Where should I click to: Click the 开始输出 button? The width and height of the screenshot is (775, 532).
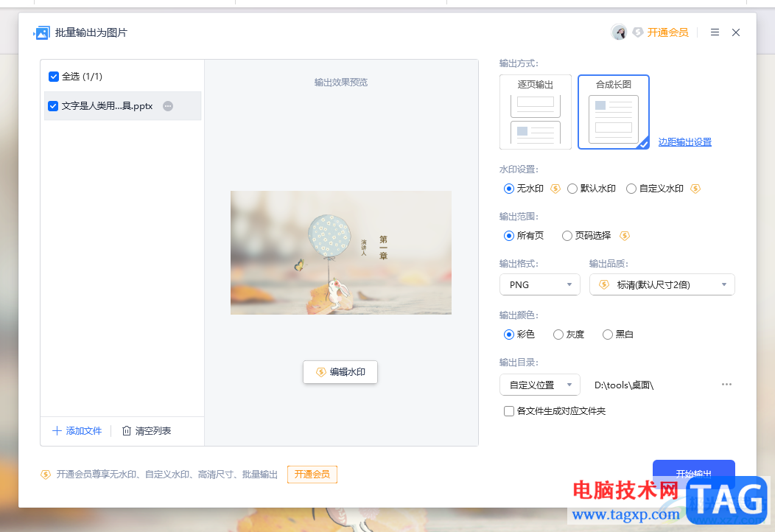point(693,474)
